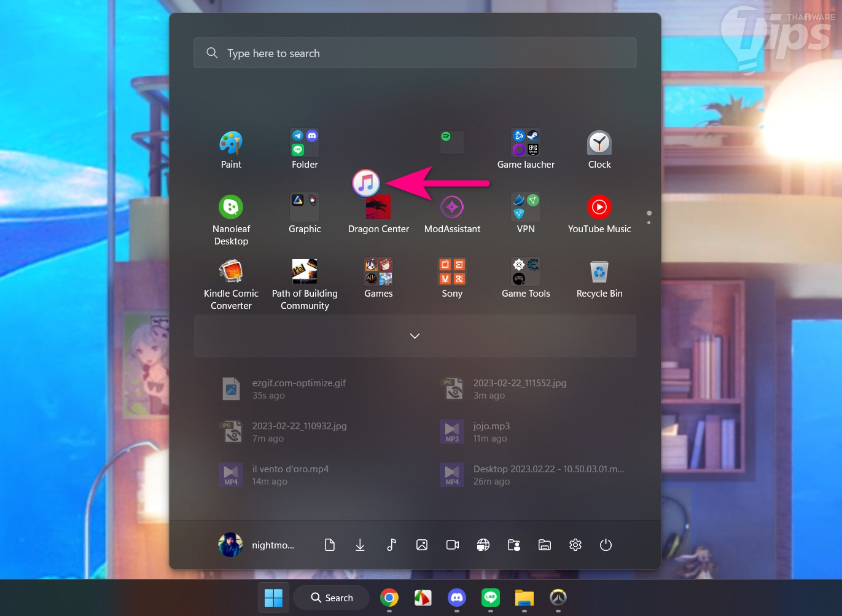The height and width of the screenshot is (616, 842).
Task: Click the iTunes music note icon
Action: click(x=366, y=183)
